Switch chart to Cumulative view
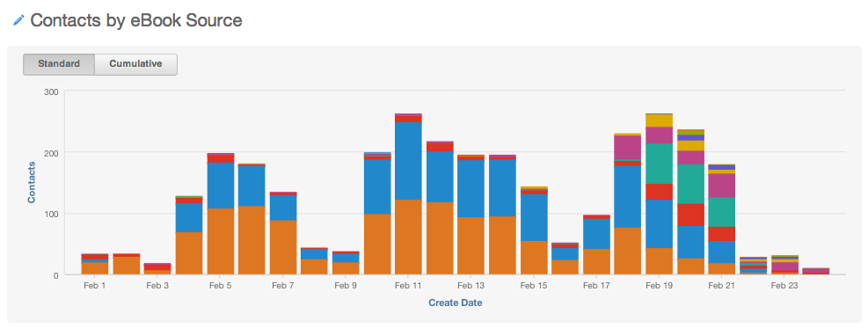This screenshot has width=868, height=328. tap(135, 64)
